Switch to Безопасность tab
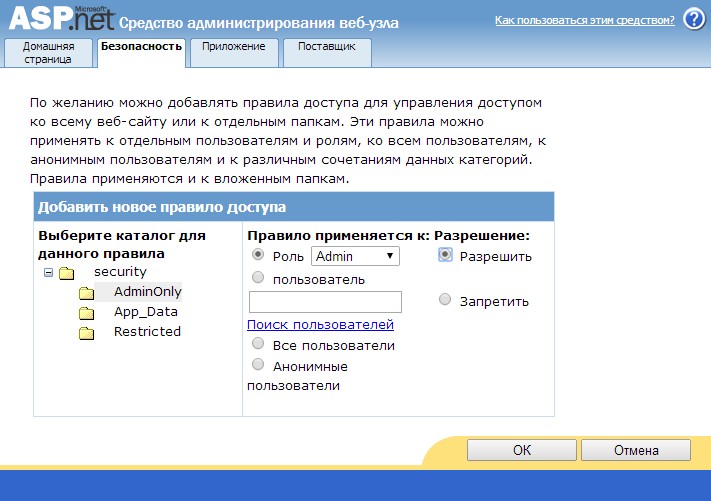Viewport: 711px width, 501px height. pyautogui.click(x=141, y=53)
